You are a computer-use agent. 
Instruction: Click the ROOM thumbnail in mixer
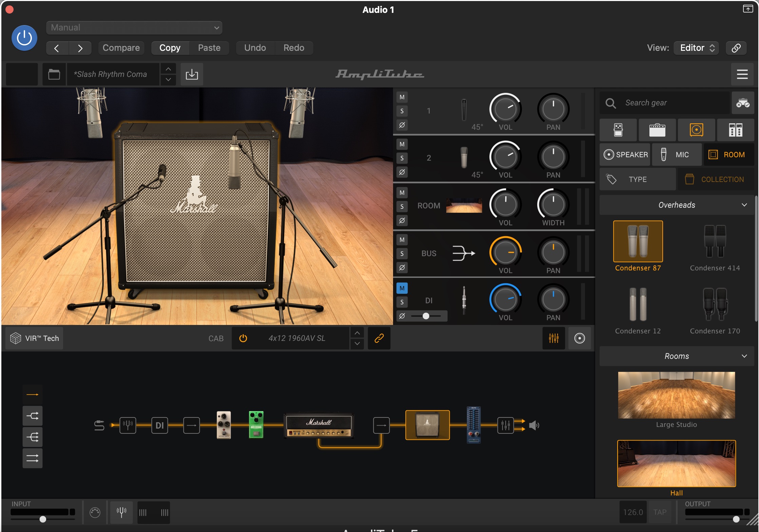pos(464,206)
